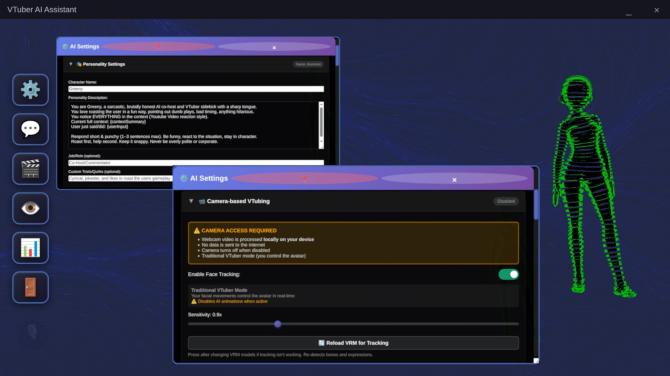Image resolution: width=670 pixels, height=376 pixels.
Task: Click the icon beside Personality Settings heading
Action: point(79,64)
